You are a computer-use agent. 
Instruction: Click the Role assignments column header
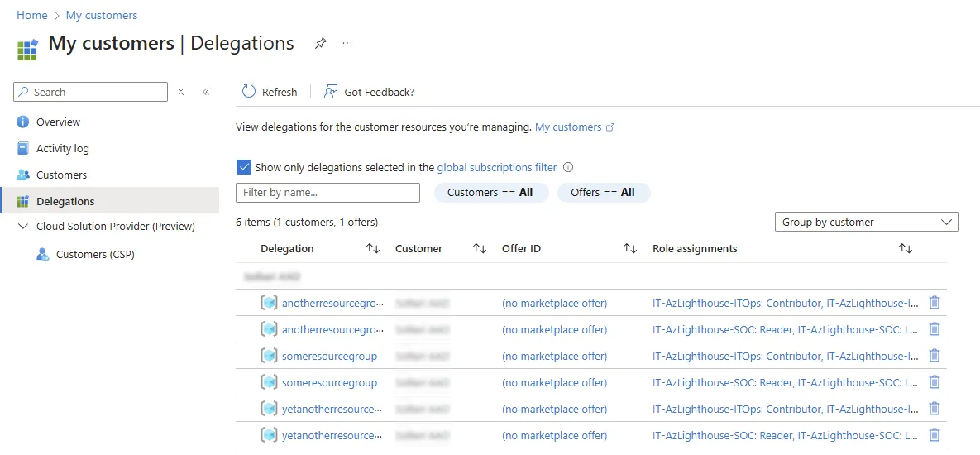click(695, 249)
